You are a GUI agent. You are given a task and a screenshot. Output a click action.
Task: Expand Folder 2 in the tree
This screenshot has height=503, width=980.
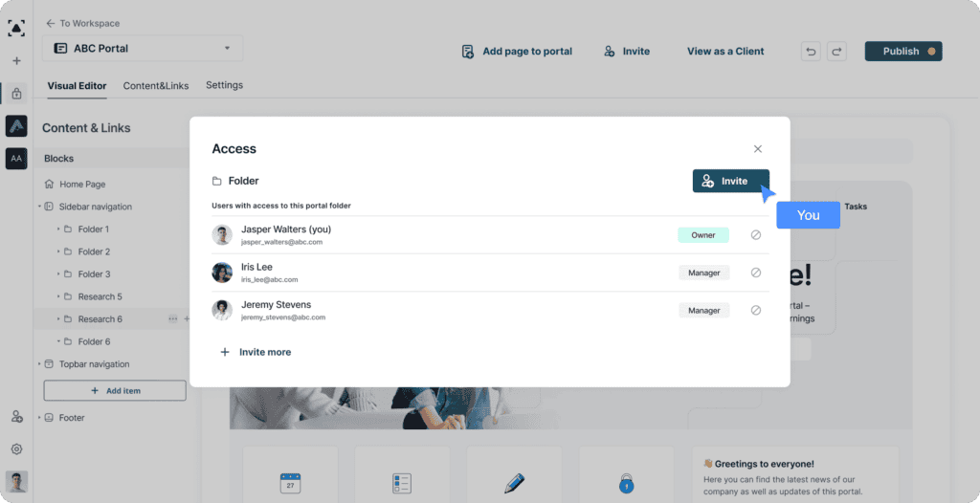pos(58,251)
